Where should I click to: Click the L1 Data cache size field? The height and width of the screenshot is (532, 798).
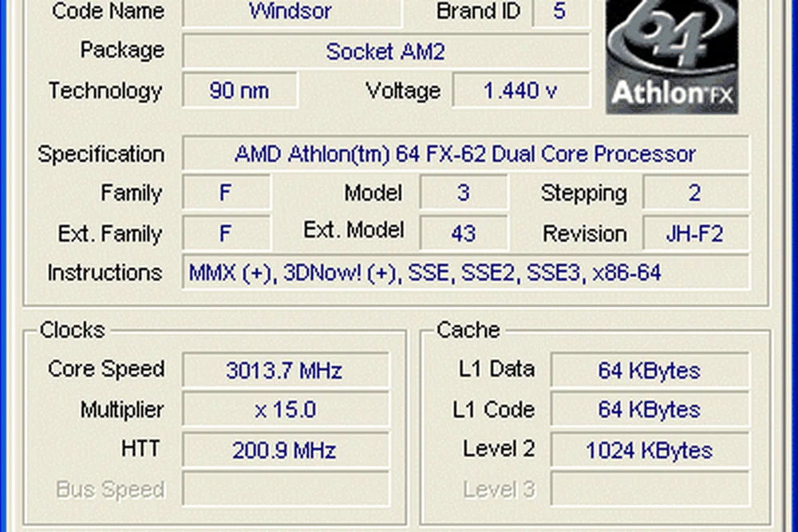(650, 370)
